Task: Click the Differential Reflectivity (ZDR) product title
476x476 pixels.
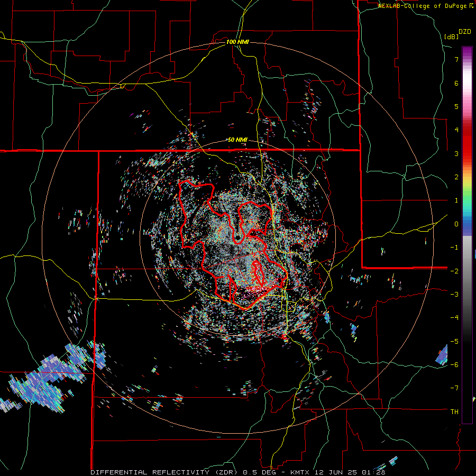Action: (x=165, y=472)
